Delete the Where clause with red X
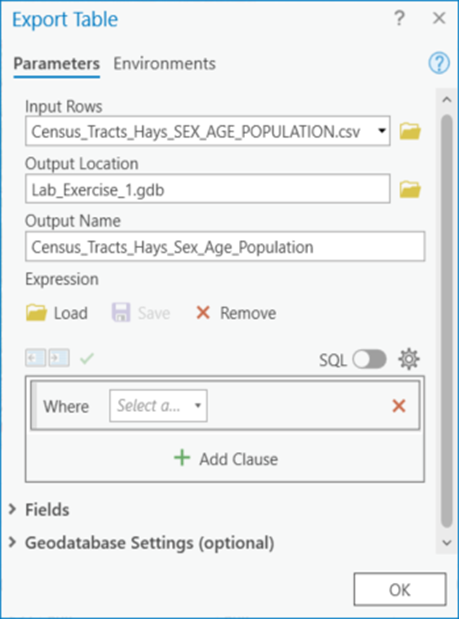The image size is (459, 619). (399, 406)
